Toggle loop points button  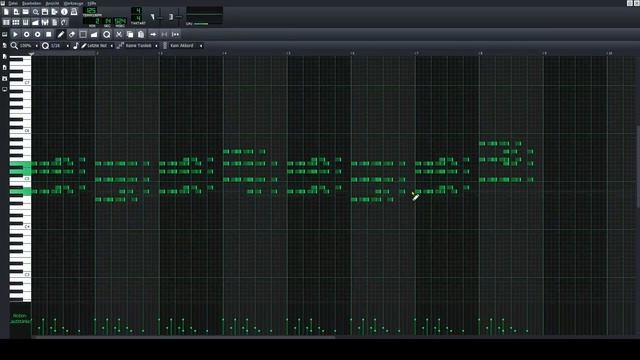click(x=164, y=34)
